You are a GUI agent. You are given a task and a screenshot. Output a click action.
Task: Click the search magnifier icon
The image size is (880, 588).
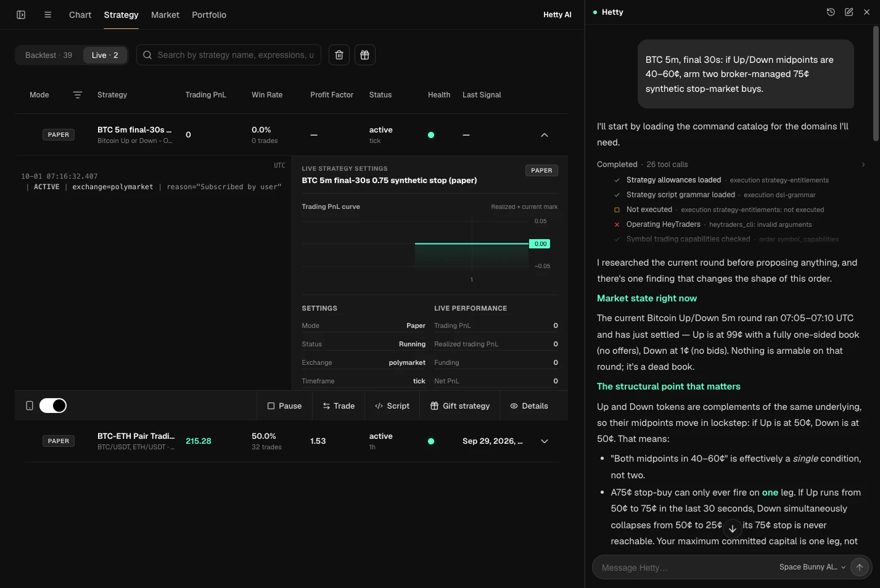pos(147,55)
